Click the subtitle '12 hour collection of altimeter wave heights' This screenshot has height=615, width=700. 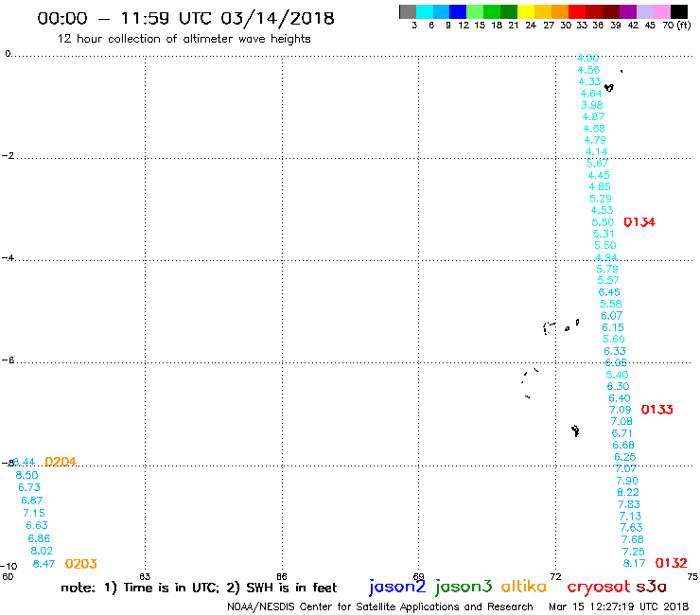[184, 39]
